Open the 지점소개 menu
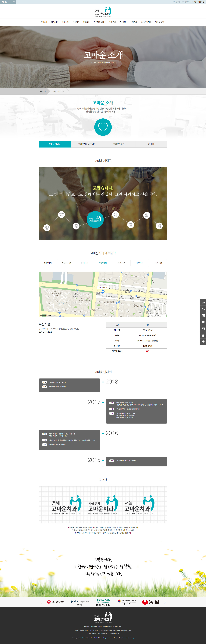The height and width of the screenshot is (644, 206). click(x=44, y=22)
